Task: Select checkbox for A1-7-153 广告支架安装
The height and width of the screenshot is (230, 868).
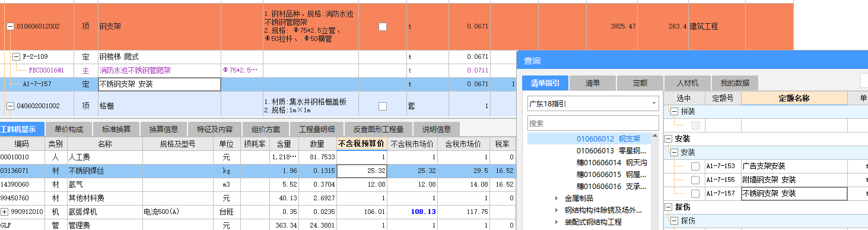Action: point(695,166)
